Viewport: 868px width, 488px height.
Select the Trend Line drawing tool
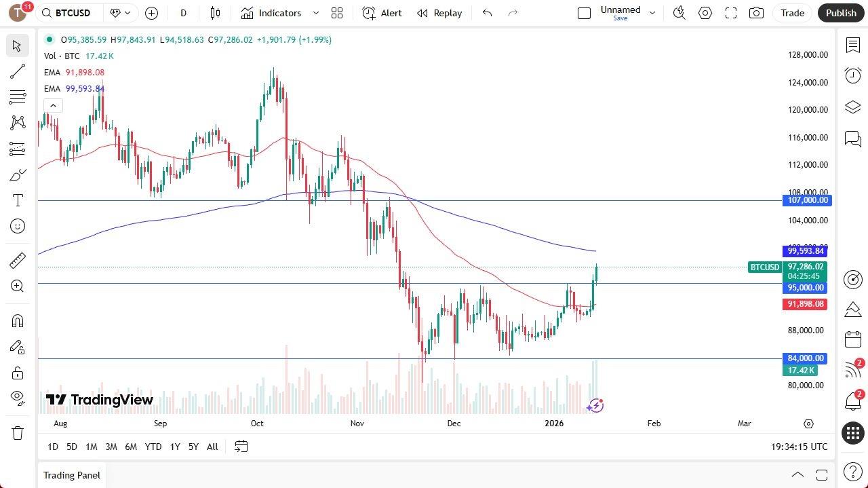pos(17,71)
